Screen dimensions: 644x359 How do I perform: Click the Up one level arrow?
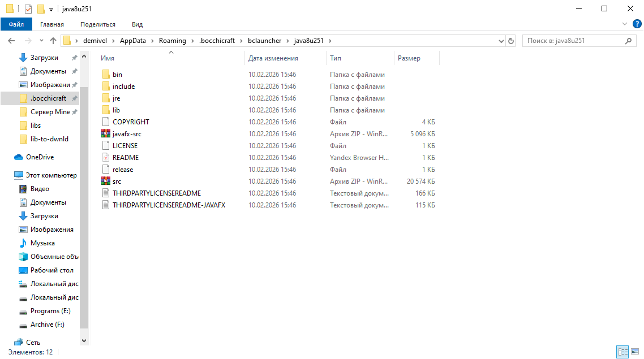[53, 41]
